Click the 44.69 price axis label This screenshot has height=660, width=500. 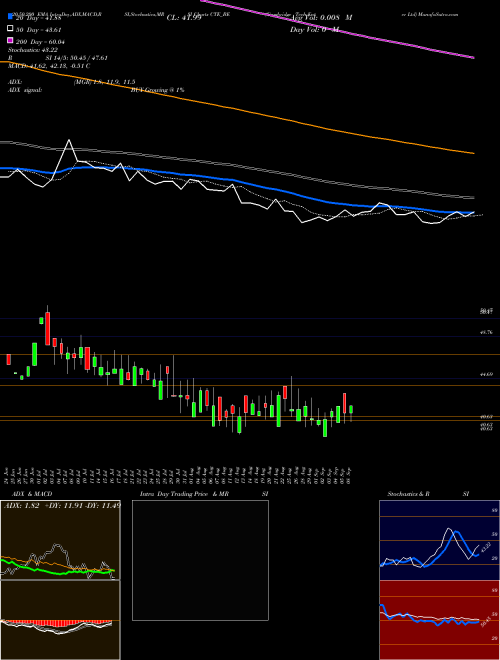(487, 374)
